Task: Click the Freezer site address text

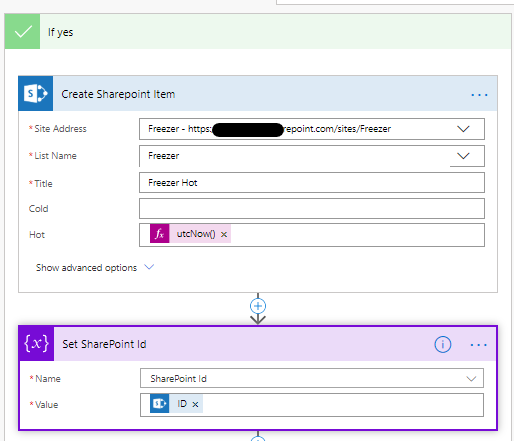Action: point(269,129)
